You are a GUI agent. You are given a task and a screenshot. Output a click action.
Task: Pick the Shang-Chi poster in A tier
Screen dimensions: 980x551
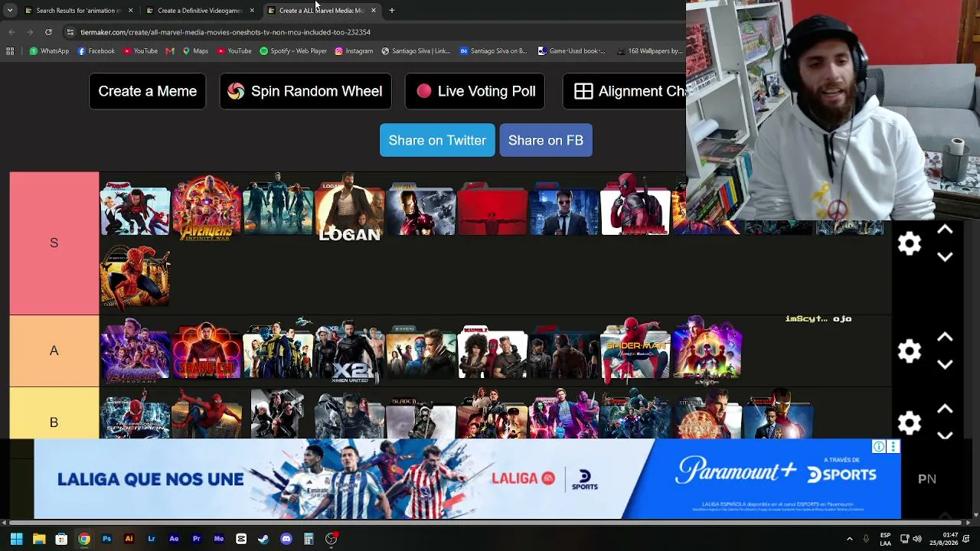[206, 350]
